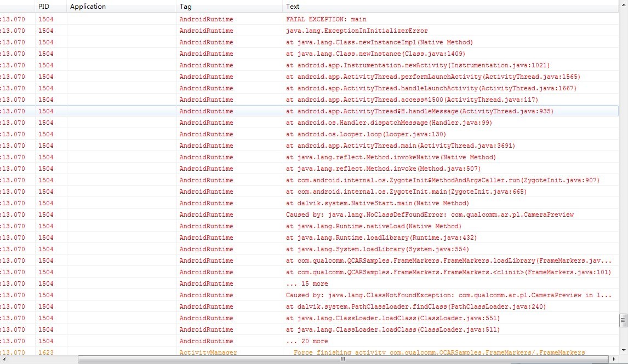The image size is (628, 364).
Task: Select the 'Force finishing activity' log line
Action: [x=309, y=353]
